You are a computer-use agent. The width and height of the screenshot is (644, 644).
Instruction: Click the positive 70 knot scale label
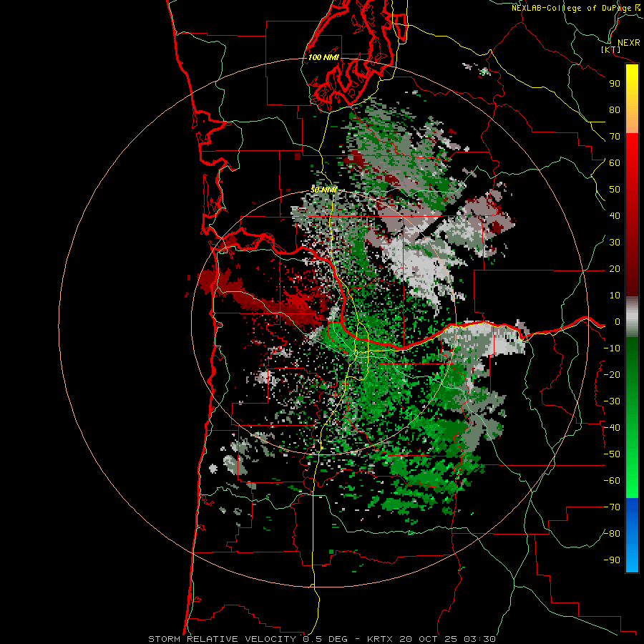click(615, 137)
